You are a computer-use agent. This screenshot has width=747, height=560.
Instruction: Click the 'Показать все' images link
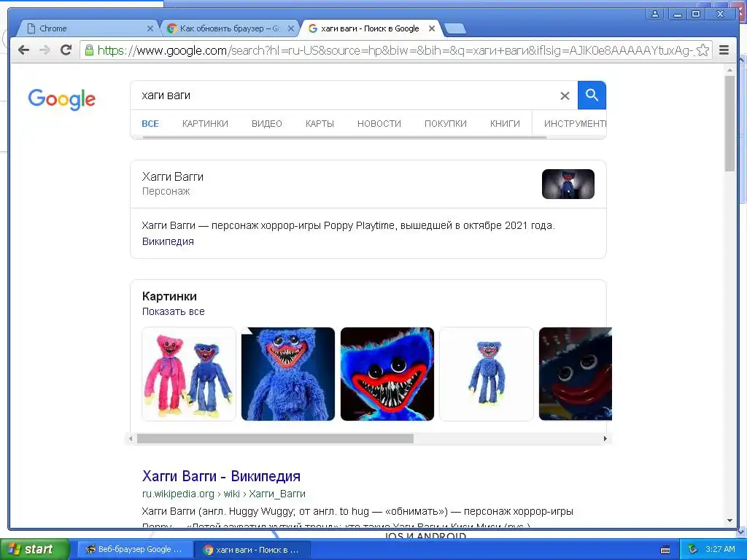coord(174,311)
